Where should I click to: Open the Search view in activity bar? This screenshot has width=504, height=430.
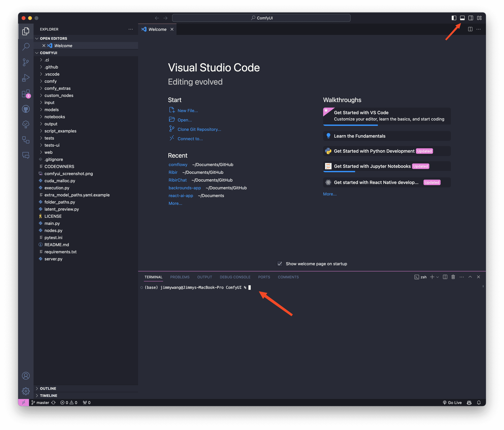point(26,47)
